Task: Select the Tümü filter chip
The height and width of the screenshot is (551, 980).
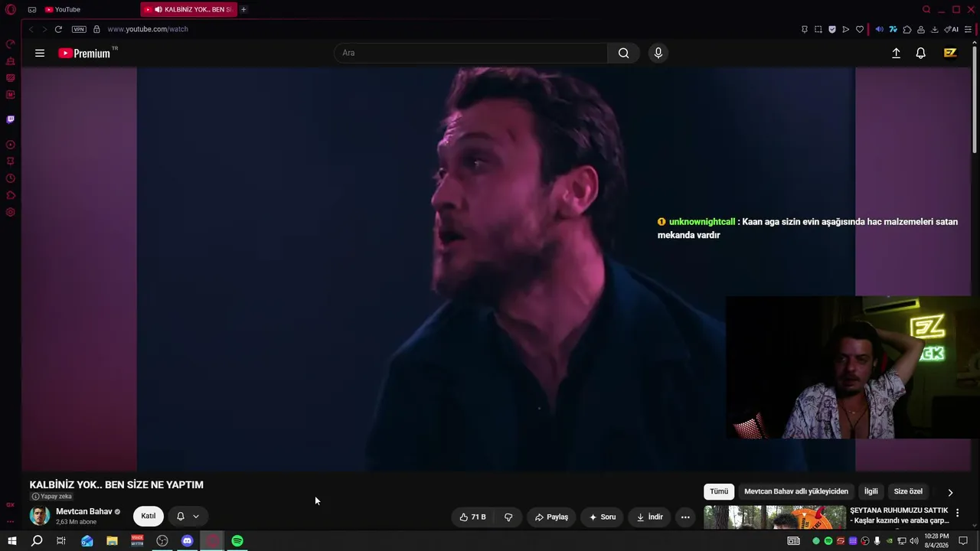Action: click(x=719, y=492)
